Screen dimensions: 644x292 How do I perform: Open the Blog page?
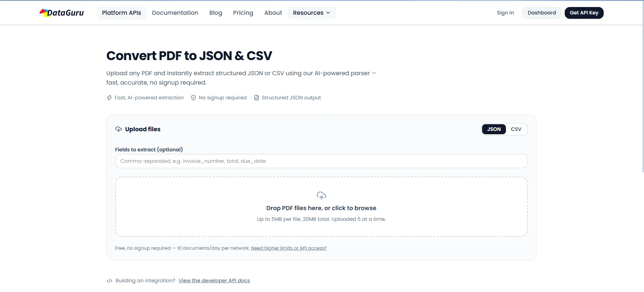(x=216, y=13)
